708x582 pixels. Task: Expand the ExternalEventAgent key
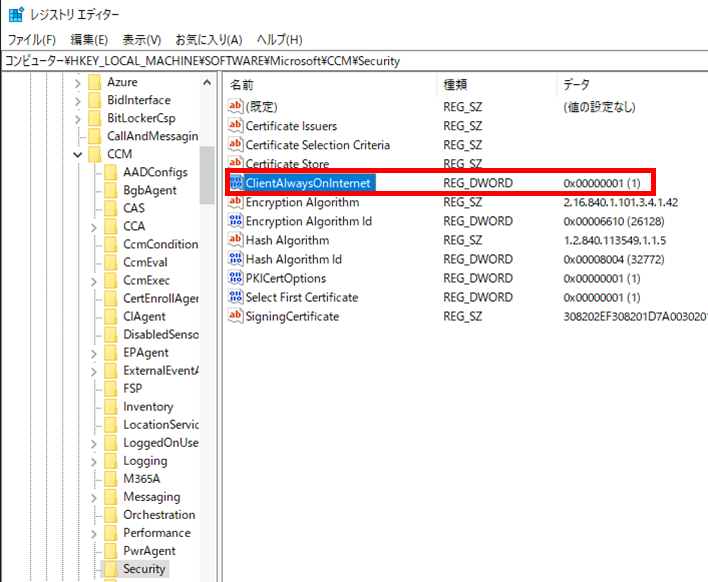point(94,372)
